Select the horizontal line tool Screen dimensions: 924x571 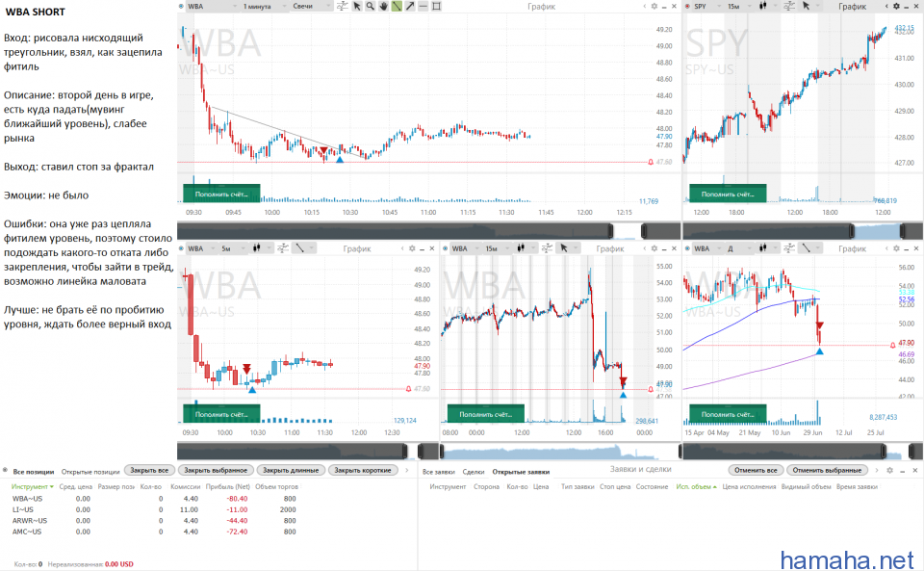click(423, 6)
